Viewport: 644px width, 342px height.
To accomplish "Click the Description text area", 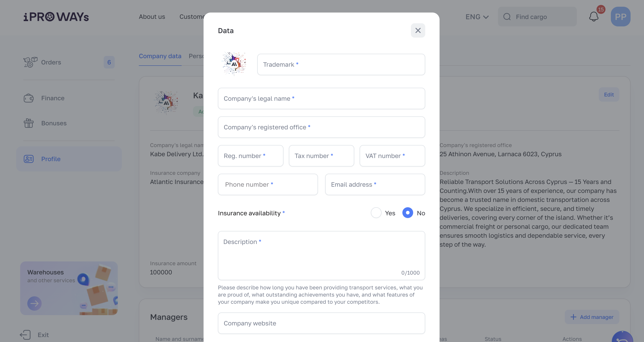I will click(x=321, y=255).
